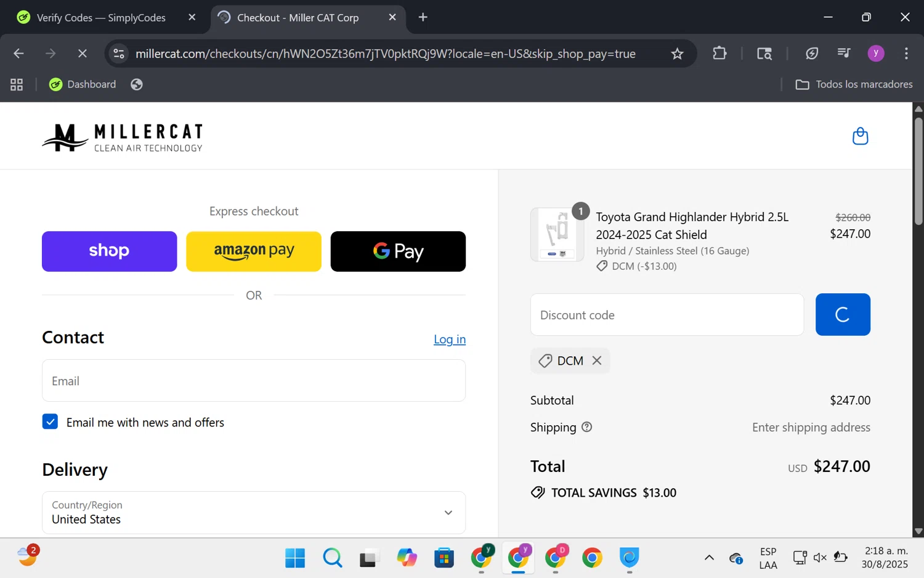View site information icon in address bar
The image size is (924, 578).
click(119, 54)
